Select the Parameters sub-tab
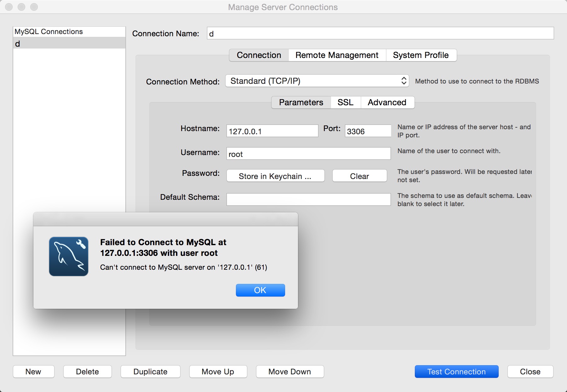Image resolution: width=567 pixels, height=392 pixels. coord(301,102)
